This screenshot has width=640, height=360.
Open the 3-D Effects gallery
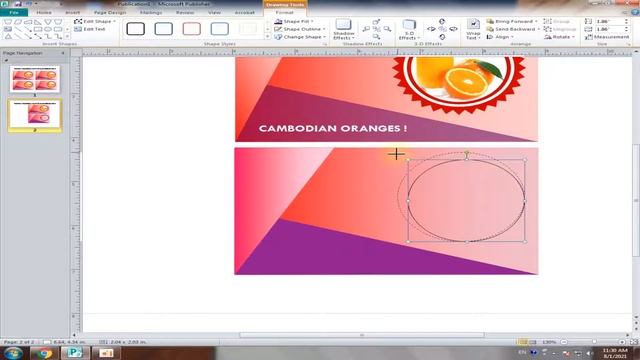coord(409,29)
